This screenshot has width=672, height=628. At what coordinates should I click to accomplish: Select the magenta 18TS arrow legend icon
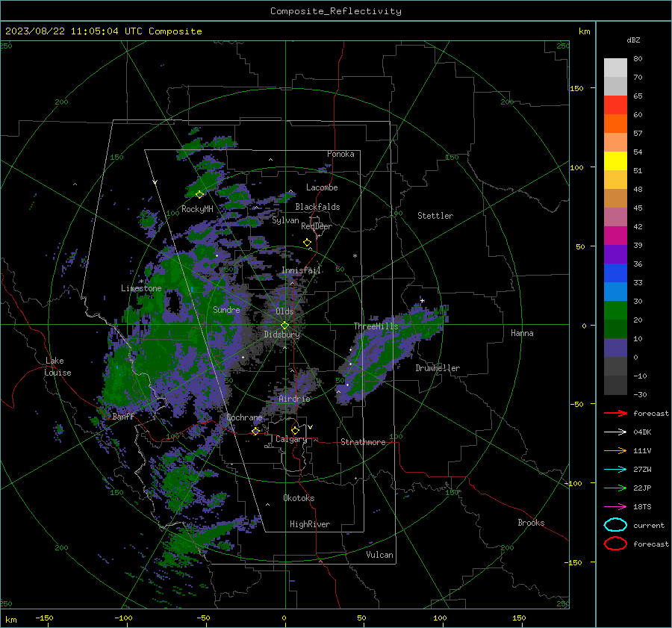pyautogui.click(x=615, y=507)
